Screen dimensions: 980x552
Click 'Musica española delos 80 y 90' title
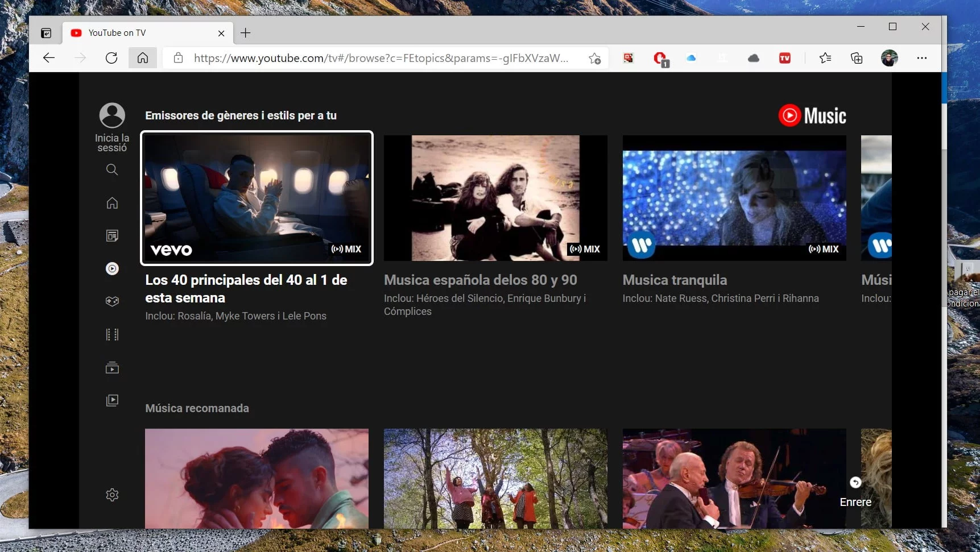click(481, 280)
